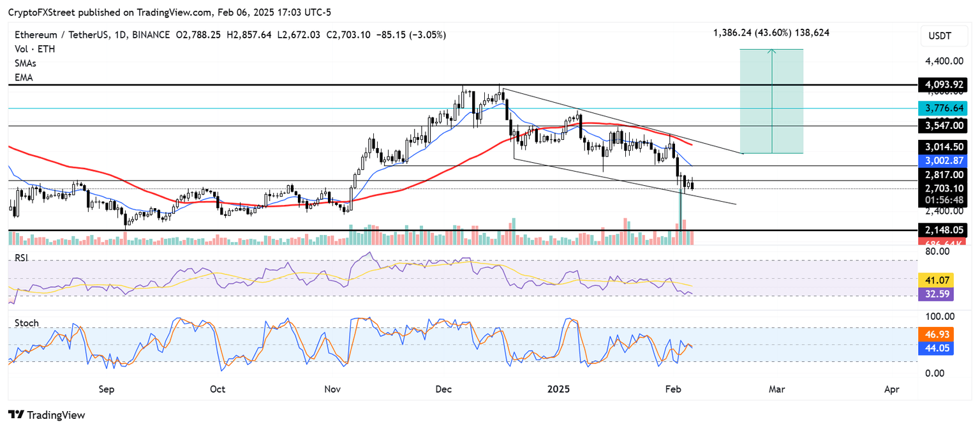Click the yellow RSI value 41.07
This screenshot has height=429, width=980.
pos(936,280)
